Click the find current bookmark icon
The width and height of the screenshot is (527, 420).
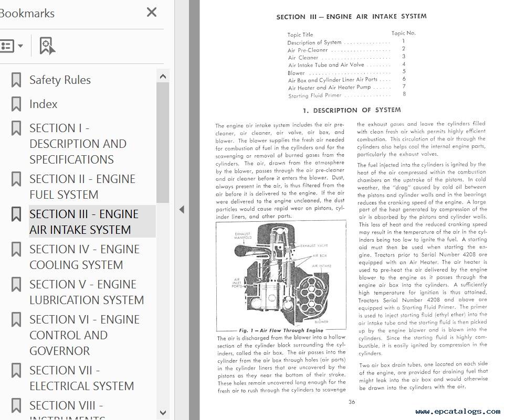pyautogui.click(x=47, y=46)
